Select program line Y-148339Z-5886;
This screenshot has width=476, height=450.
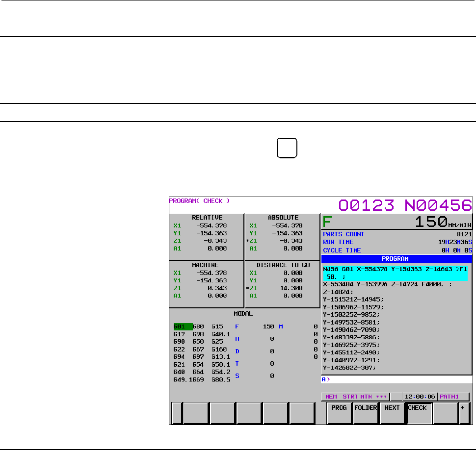point(351,337)
